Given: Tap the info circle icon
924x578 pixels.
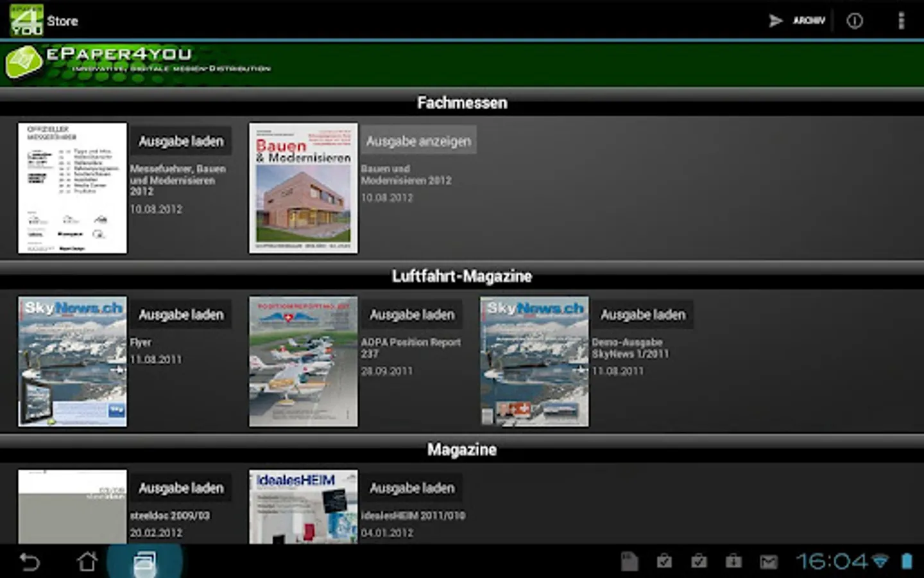Looking at the screenshot, I should coord(854,21).
